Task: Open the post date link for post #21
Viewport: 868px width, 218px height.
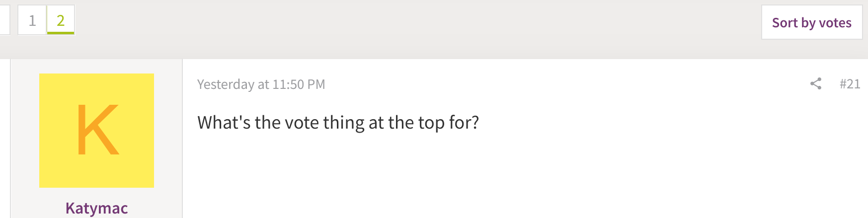Action: pyautogui.click(x=261, y=84)
